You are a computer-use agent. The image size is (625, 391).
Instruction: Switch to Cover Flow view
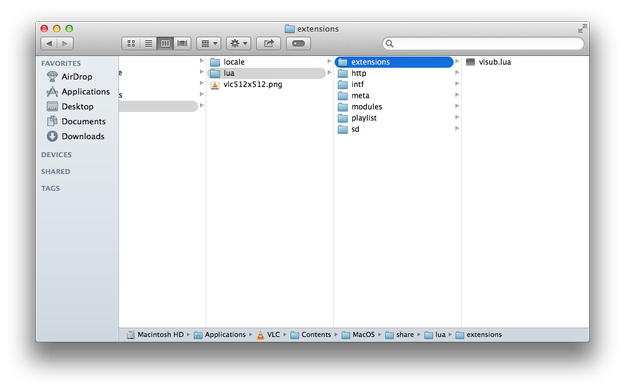point(182,43)
